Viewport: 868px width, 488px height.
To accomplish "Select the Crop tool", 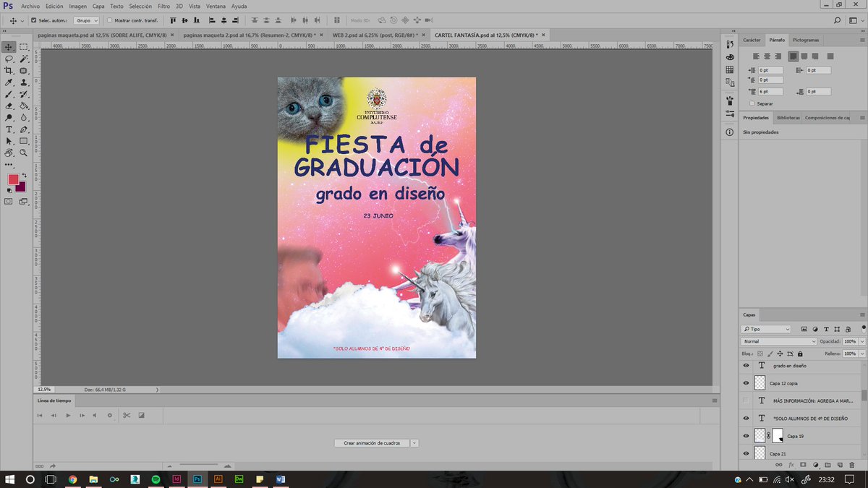I will (9, 70).
